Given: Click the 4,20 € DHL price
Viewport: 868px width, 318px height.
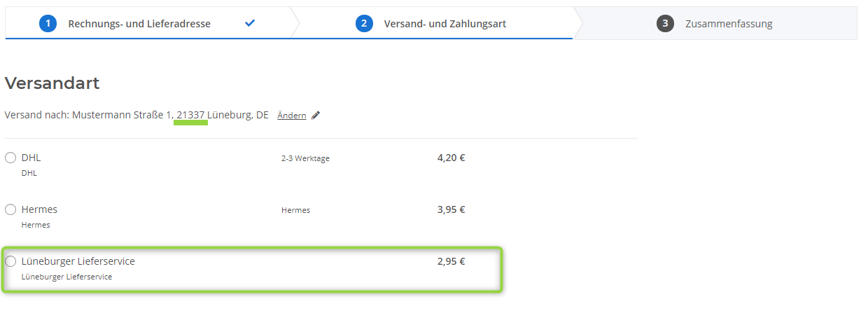Looking at the screenshot, I should tap(451, 158).
